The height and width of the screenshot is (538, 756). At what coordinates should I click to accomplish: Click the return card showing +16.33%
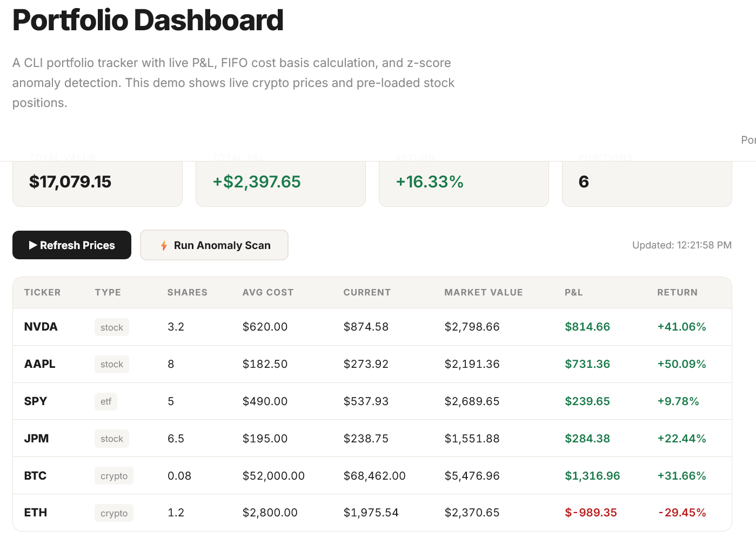(464, 183)
